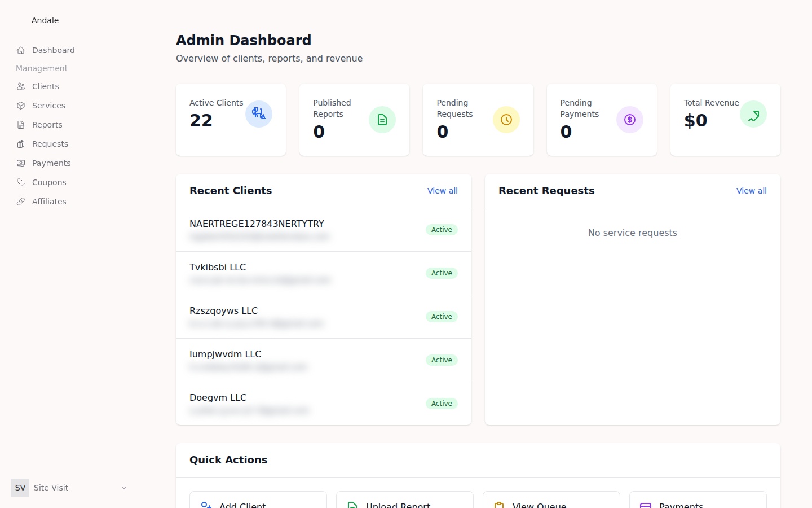Screen dimensions: 812x508
Task: Click the Total Revenue value $0
Action: point(695,120)
